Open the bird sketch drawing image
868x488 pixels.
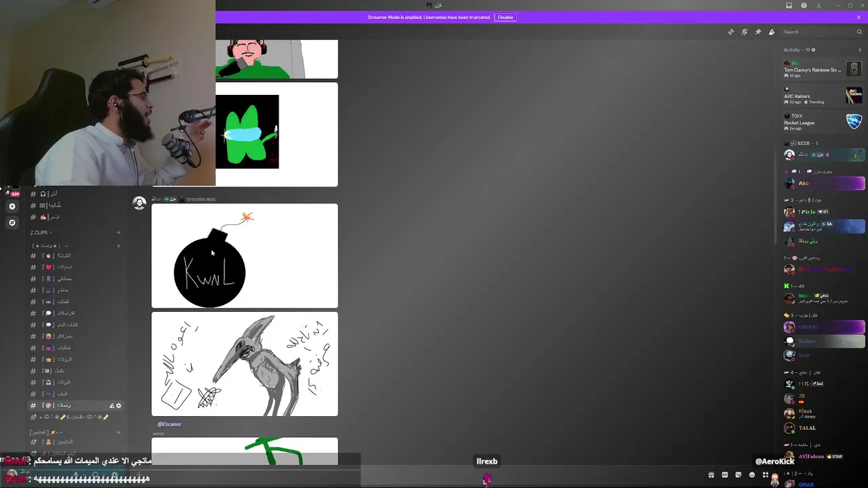[x=245, y=364]
